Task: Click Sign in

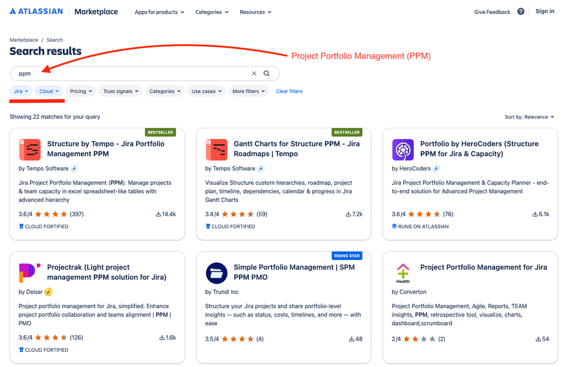Action: pyautogui.click(x=545, y=11)
